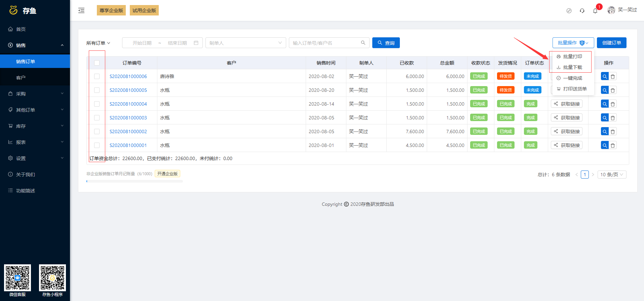Select checkbox for order S2020081000001
This screenshot has height=301, width=644.
97,145
